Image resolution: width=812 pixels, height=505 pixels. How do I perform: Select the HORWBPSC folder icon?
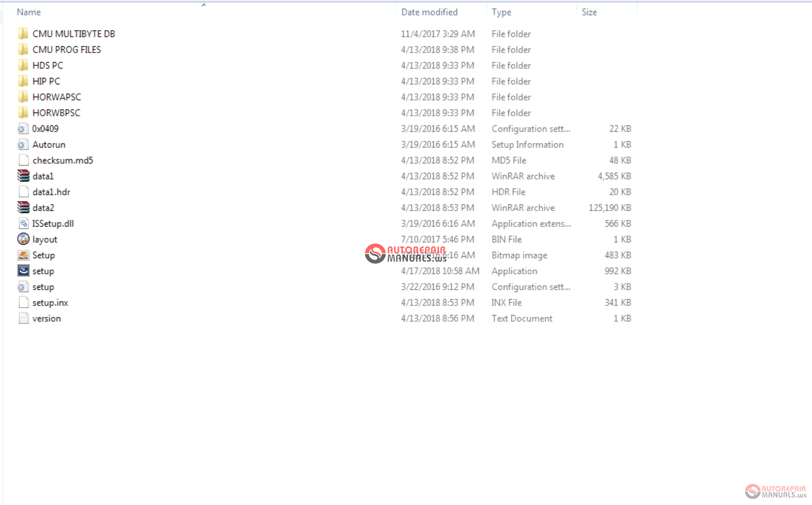click(23, 113)
